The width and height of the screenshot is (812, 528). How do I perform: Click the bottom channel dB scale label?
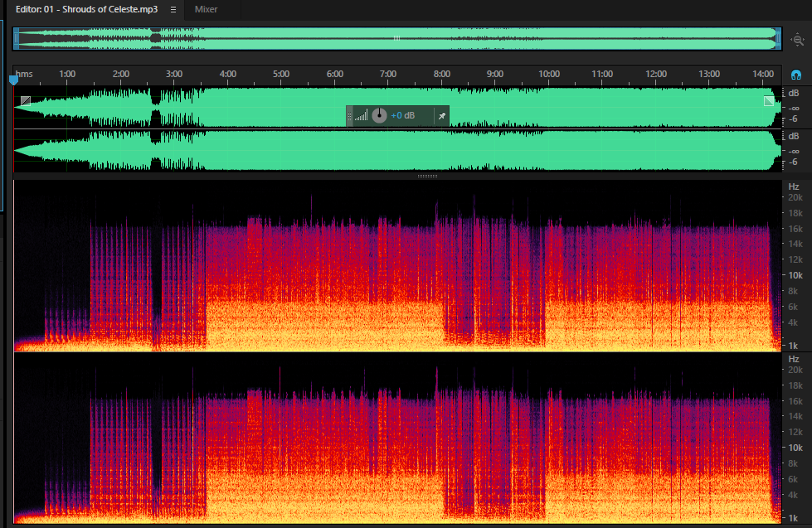pyautogui.click(x=794, y=136)
